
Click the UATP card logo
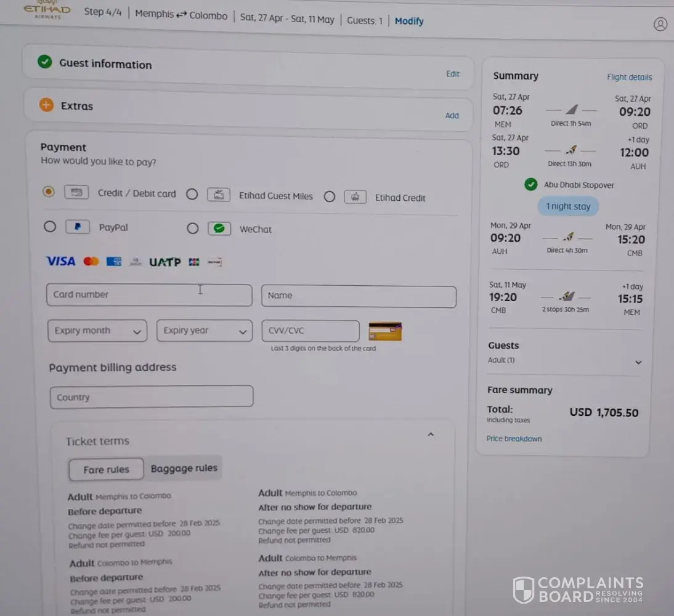click(164, 262)
